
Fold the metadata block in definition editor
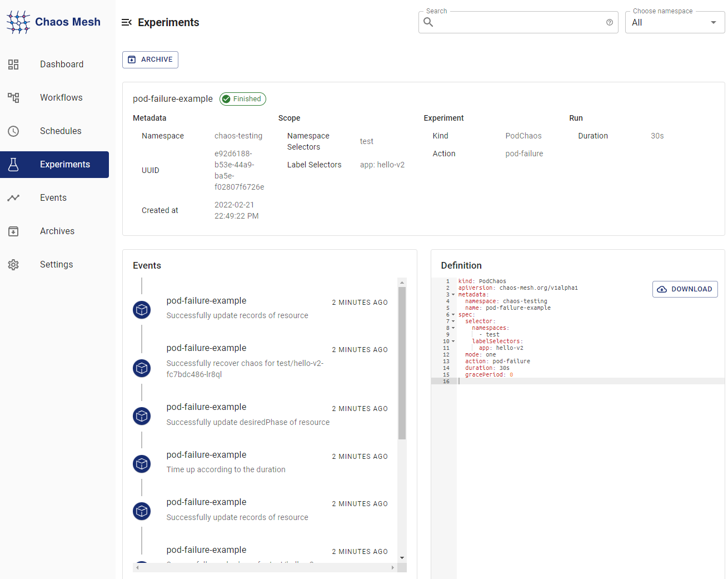(453, 295)
